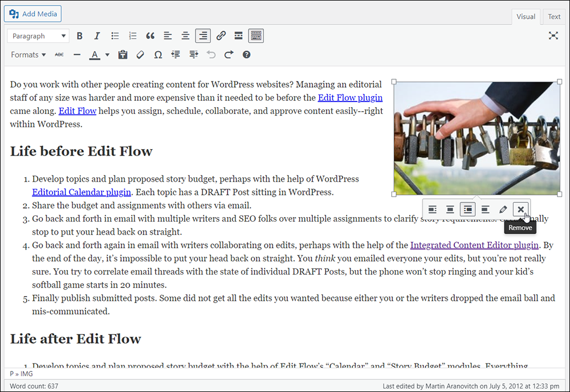Viewport: 570px width, 392px height.
Task: Click the list item 'Share the budget and assignments'
Action: [x=141, y=206]
